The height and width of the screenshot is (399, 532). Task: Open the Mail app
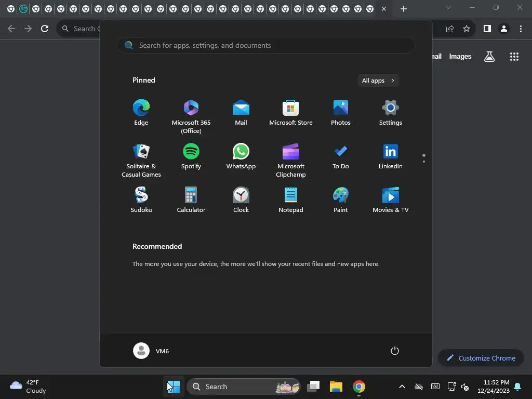[x=241, y=113]
